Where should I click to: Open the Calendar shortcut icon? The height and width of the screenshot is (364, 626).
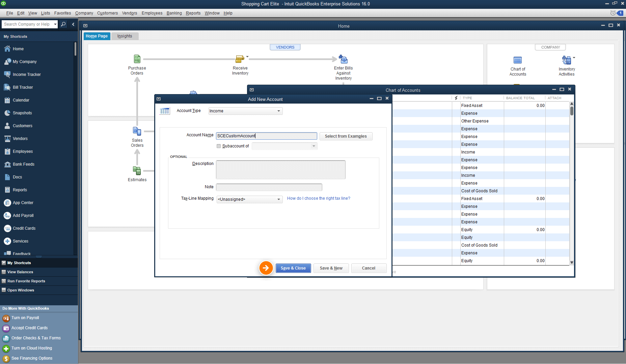point(7,100)
